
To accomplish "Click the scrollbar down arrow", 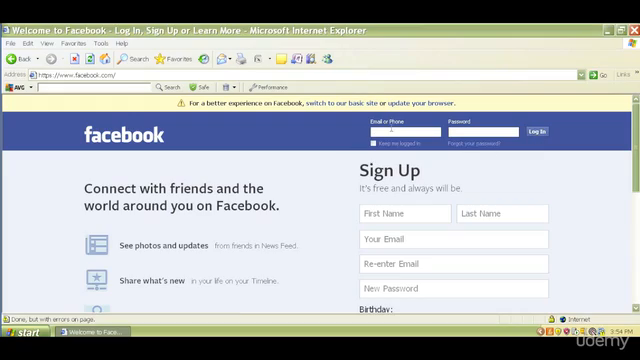I will 636,308.
